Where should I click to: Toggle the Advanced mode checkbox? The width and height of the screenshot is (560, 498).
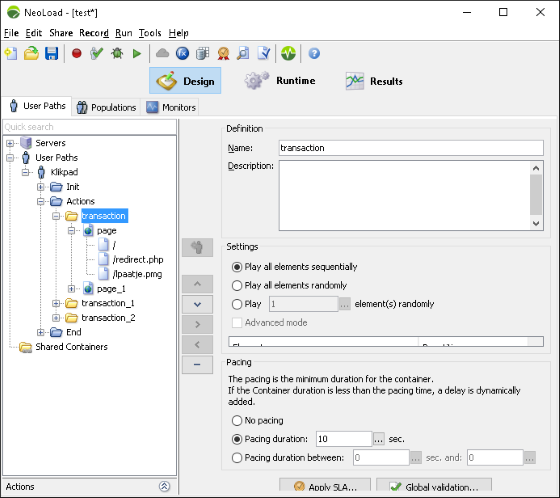(237, 323)
